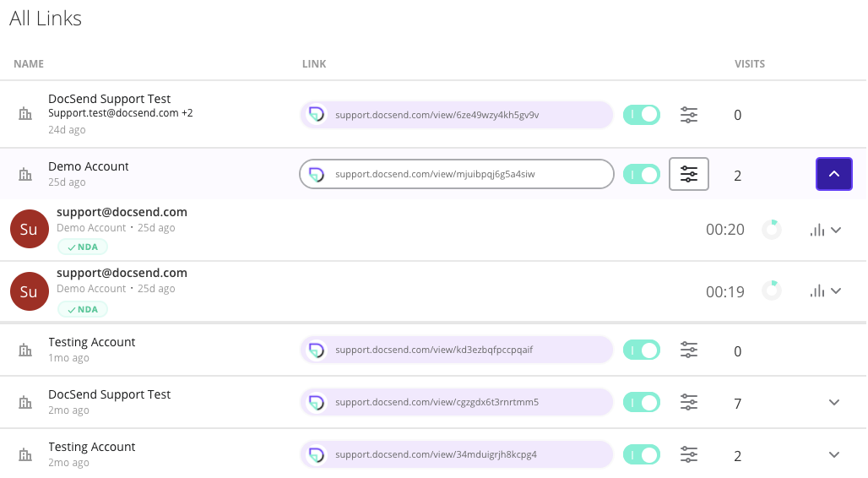This screenshot has height=478, width=868.
Task: Click DocSend logo icon in mjuibpqj6g5a4siw link
Action: tap(316, 174)
